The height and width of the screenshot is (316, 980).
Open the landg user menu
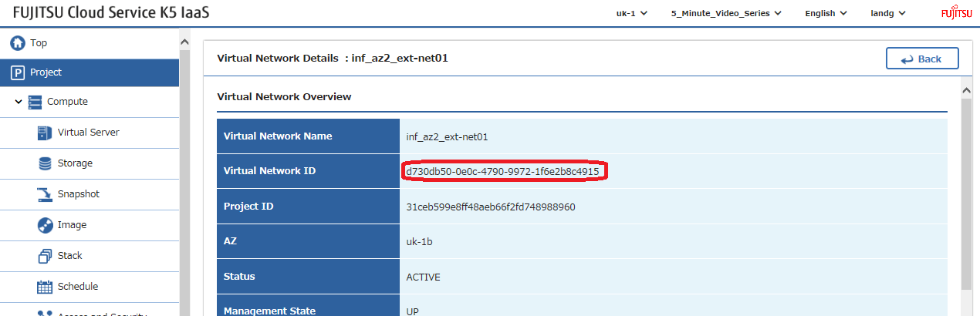tap(888, 13)
